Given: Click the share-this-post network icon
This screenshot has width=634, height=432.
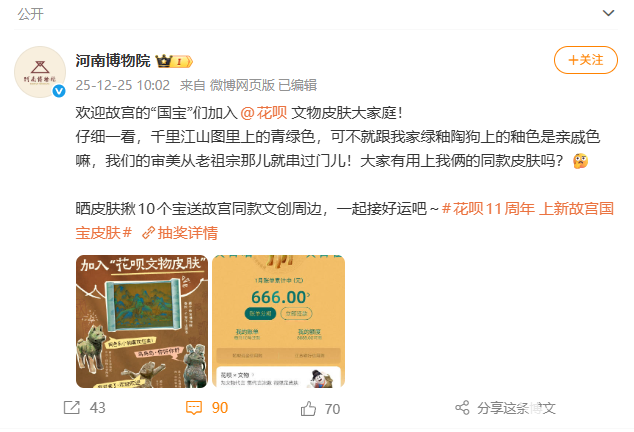Looking at the screenshot, I should pyautogui.click(x=463, y=408).
